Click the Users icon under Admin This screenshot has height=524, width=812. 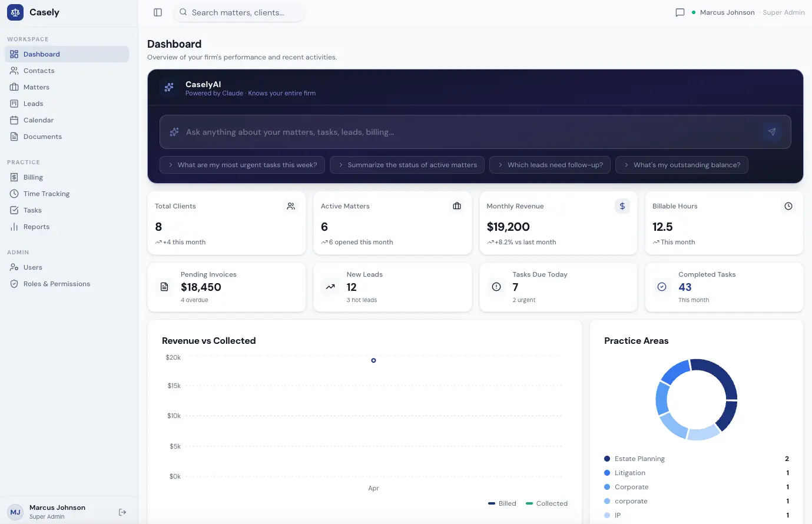(x=14, y=267)
